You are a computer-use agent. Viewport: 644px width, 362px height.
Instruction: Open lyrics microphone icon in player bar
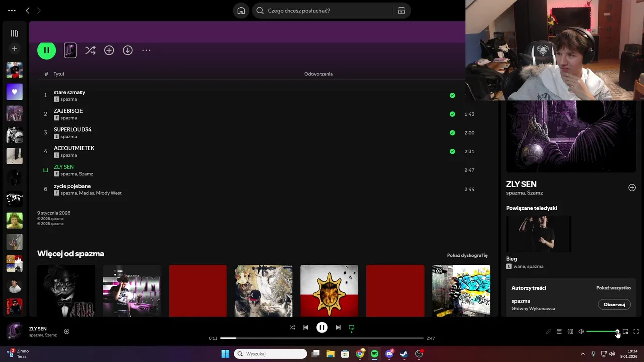coord(549,331)
